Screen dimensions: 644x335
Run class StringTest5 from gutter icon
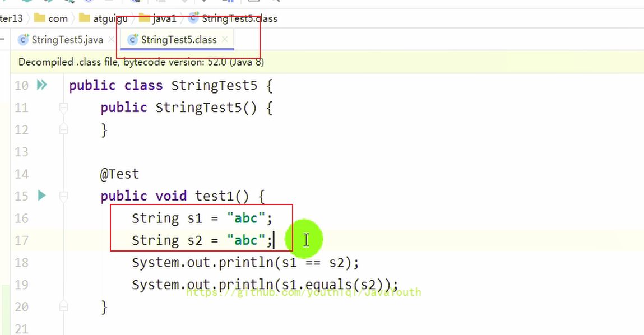[x=42, y=85]
